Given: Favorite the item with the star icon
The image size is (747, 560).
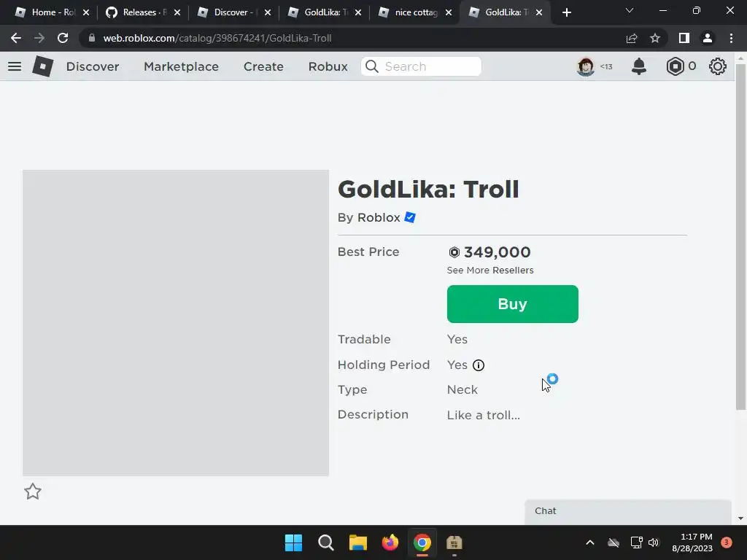Looking at the screenshot, I should (33, 491).
